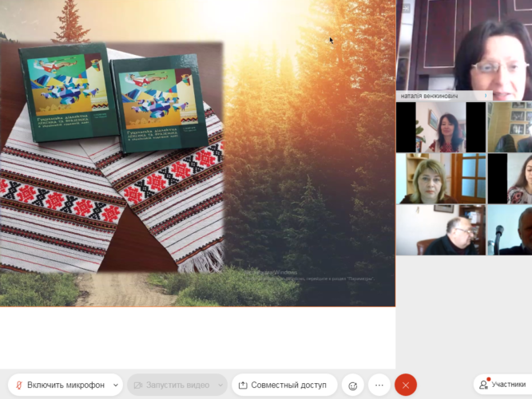Expand the microphone options arrow
This screenshot has height=399, width=532.
click(115, 385)
